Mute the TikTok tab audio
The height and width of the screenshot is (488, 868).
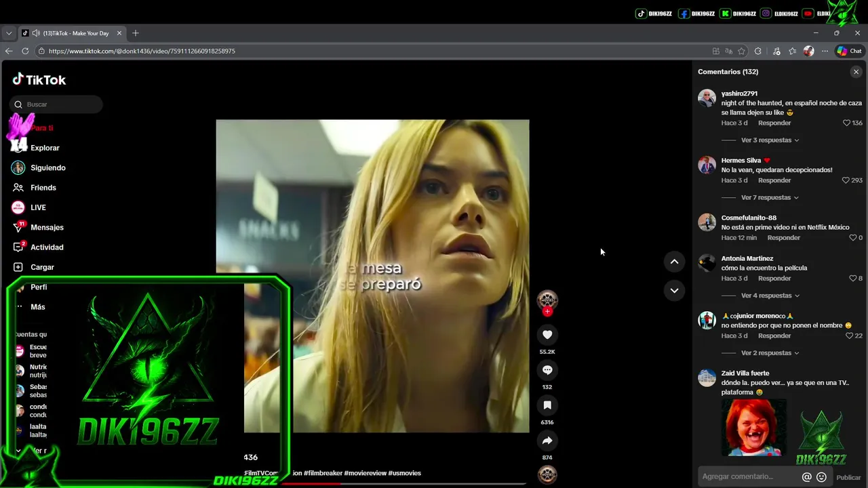coord(36,33)
